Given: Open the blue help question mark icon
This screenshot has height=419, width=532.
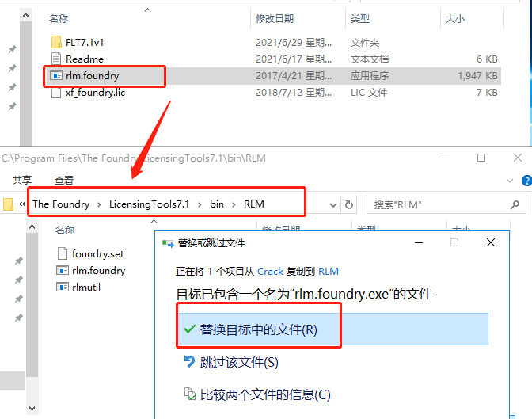Looking at the screenshot, I should pos(526,181).
